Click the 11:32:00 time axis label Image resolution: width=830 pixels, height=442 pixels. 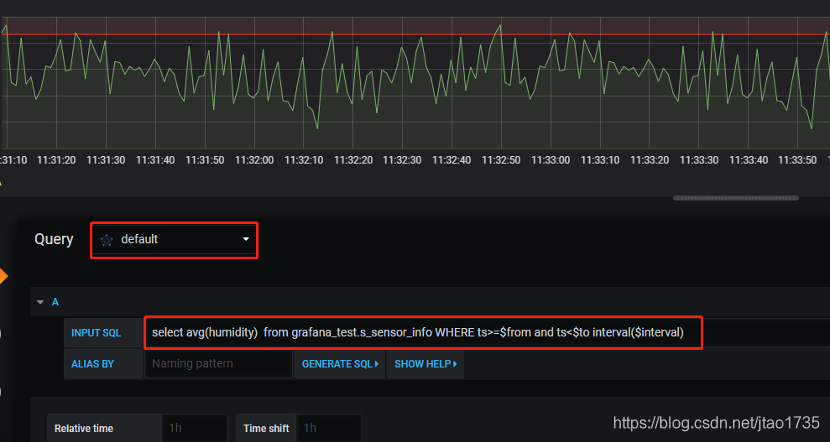[254, 160]
